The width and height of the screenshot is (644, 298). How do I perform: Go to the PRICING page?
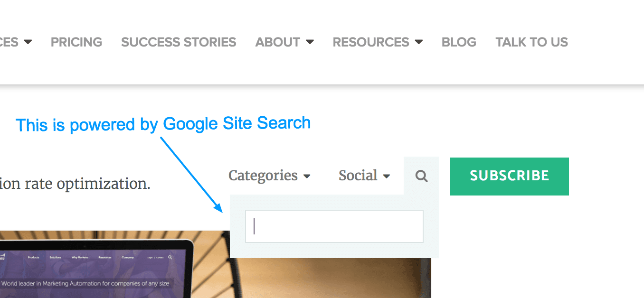76,42
